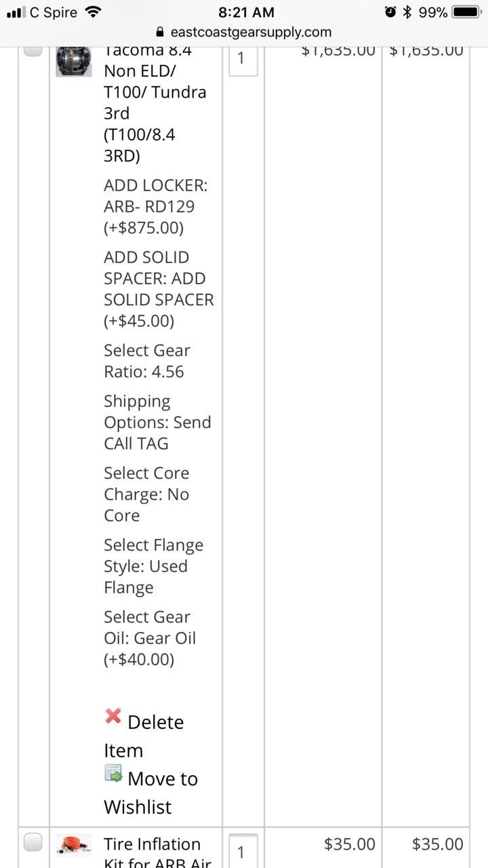Edit quantity field for Tire Inflation Kit
Image resolution: width=488 pixels, height=868 pixels.
pyautogui.click(x=243, y=851)
